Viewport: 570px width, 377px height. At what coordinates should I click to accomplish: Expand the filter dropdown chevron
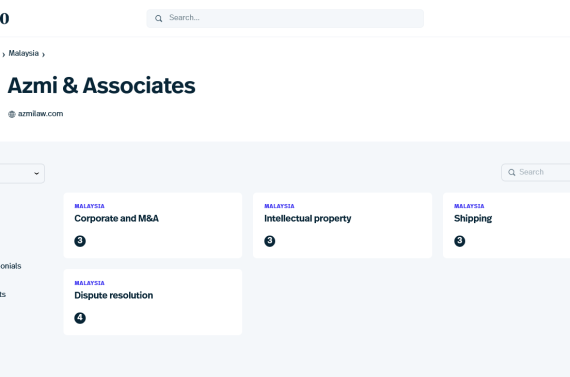point(36,173)
